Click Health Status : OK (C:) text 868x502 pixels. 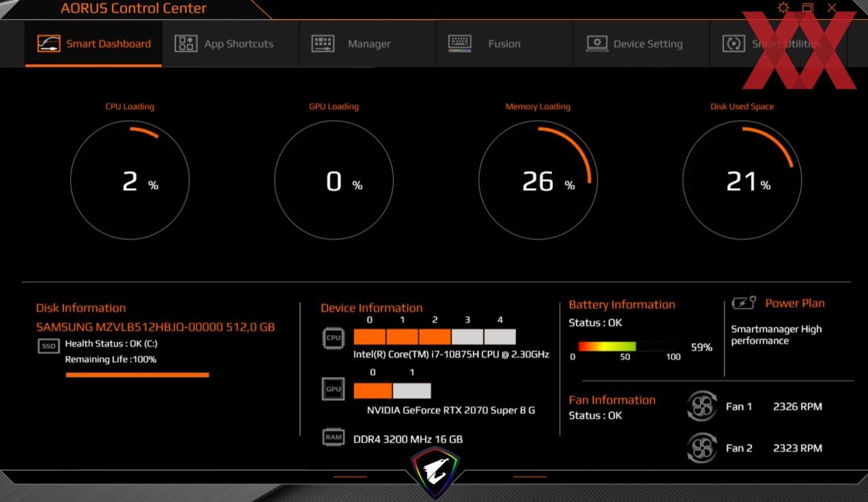click(111, 344)
